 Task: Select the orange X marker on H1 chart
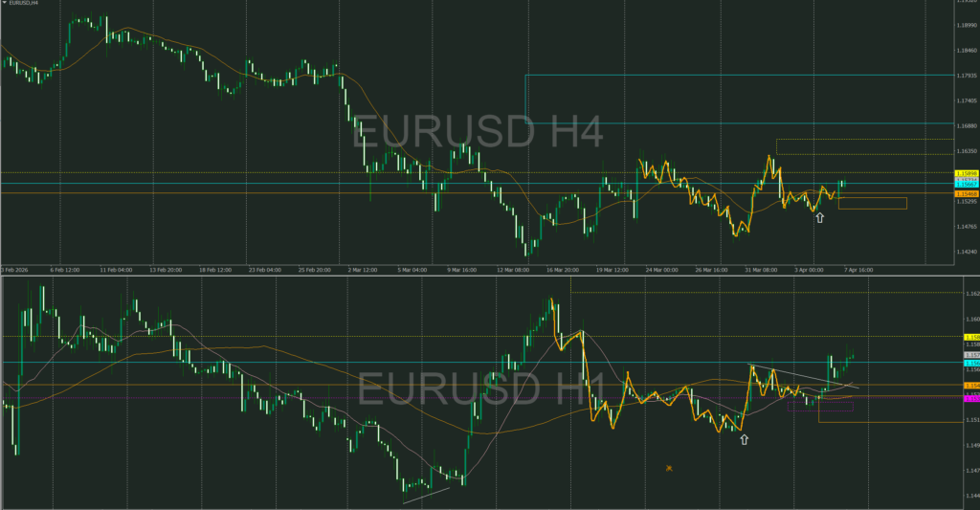coord(669,468)
